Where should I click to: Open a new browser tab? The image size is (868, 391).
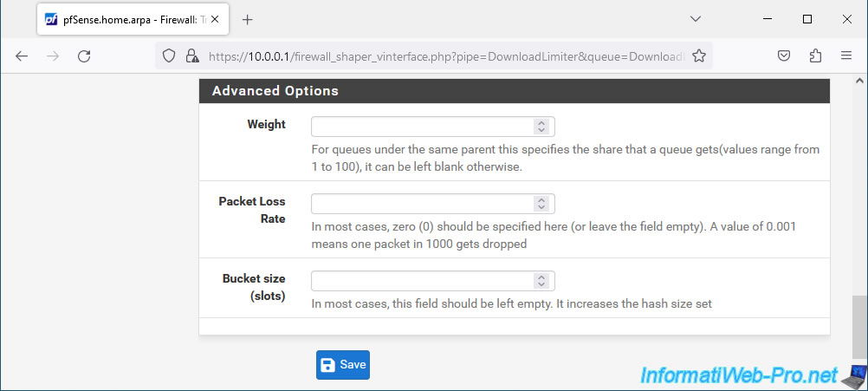(248, 19)
